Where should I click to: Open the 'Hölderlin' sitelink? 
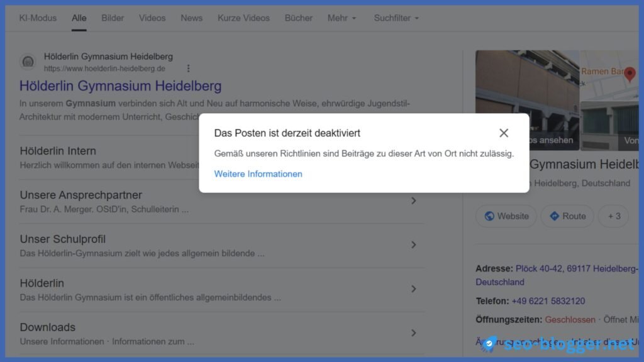coord(42,283)
